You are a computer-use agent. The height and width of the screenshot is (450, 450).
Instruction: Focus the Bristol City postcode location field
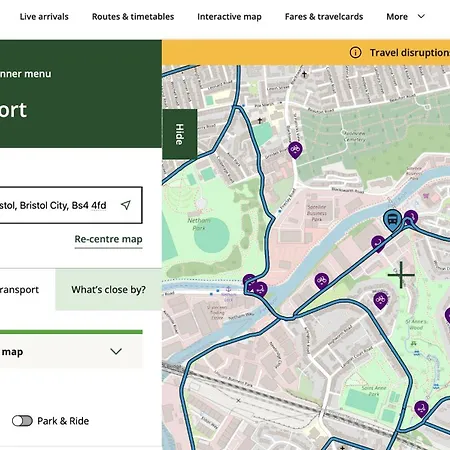point(71,205)
